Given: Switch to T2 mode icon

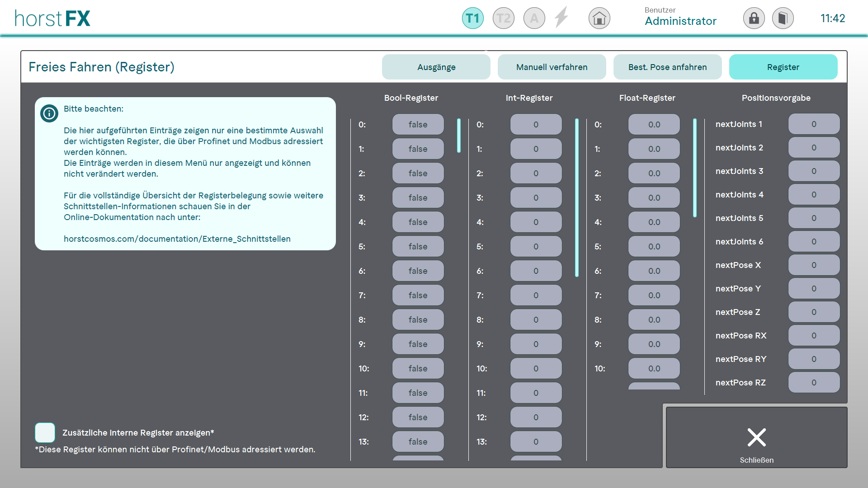Looking at the screenshot, I should pos(503,19).
